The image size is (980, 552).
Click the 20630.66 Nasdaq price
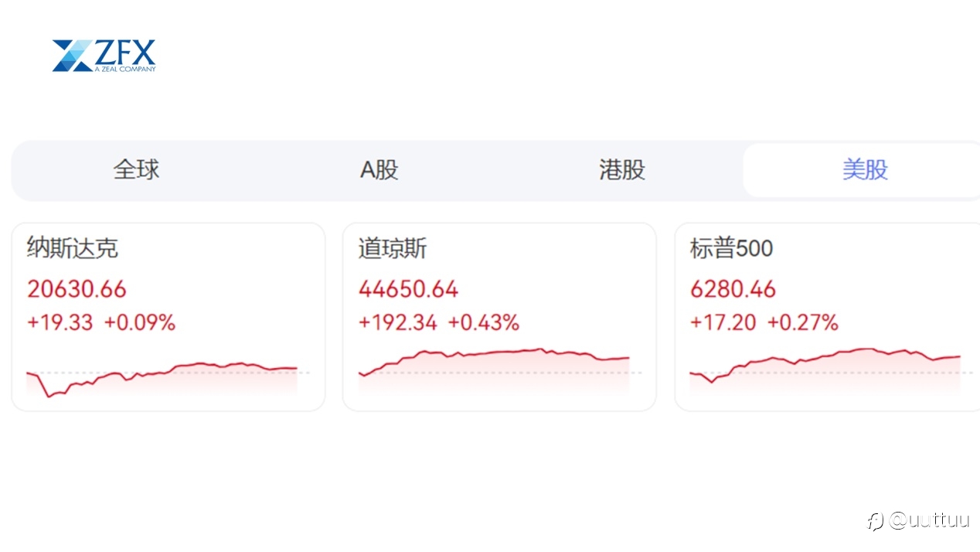tap(77, 289)
